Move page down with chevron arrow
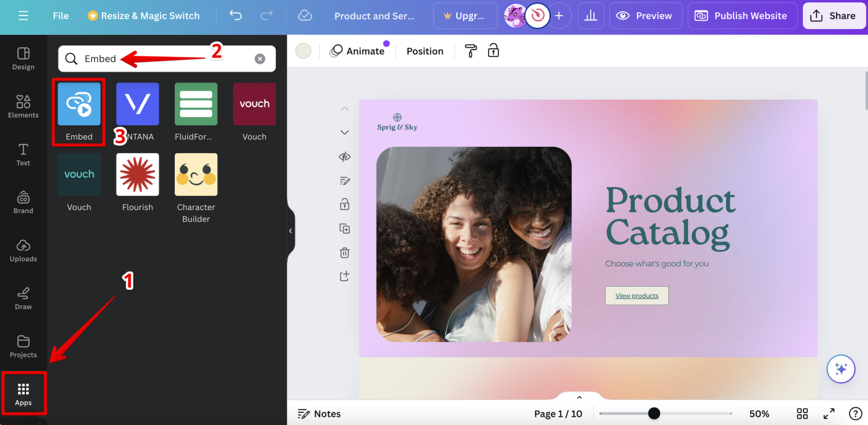Screen dimensions: 868x425 tap(345, 132)
